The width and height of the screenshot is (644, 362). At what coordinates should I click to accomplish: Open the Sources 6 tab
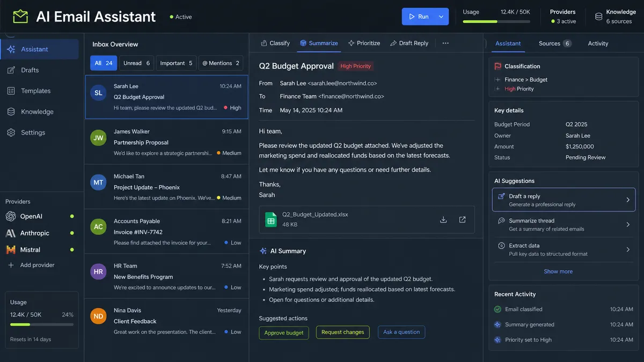555,43
